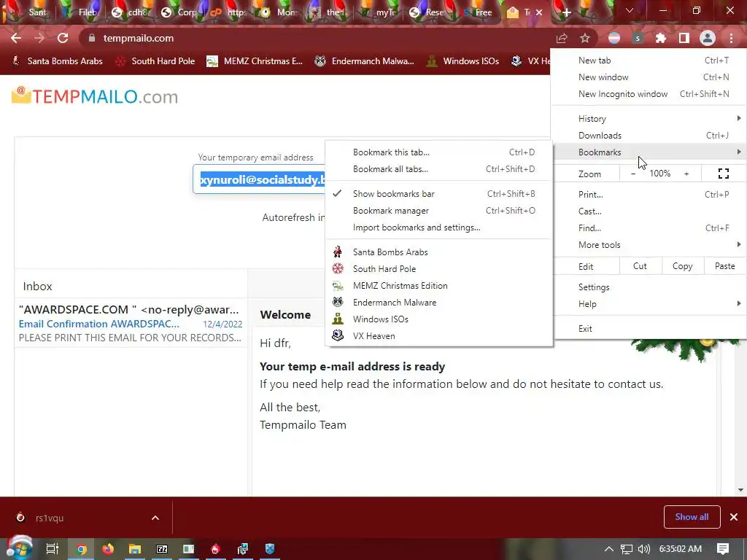Open File Explorer from the taskbar
This screenshot has width=747, height=560.
[x=135, y=549]
